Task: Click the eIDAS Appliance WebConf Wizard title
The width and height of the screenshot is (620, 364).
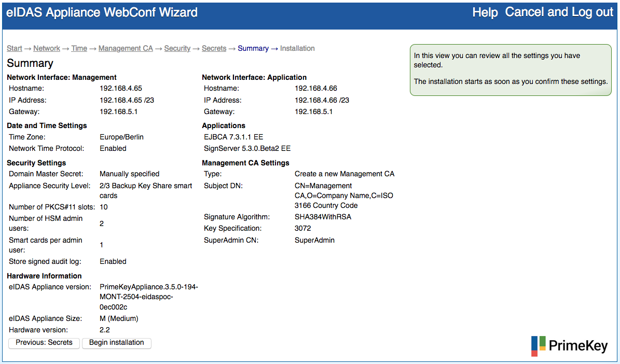Action: coord(102,12)
